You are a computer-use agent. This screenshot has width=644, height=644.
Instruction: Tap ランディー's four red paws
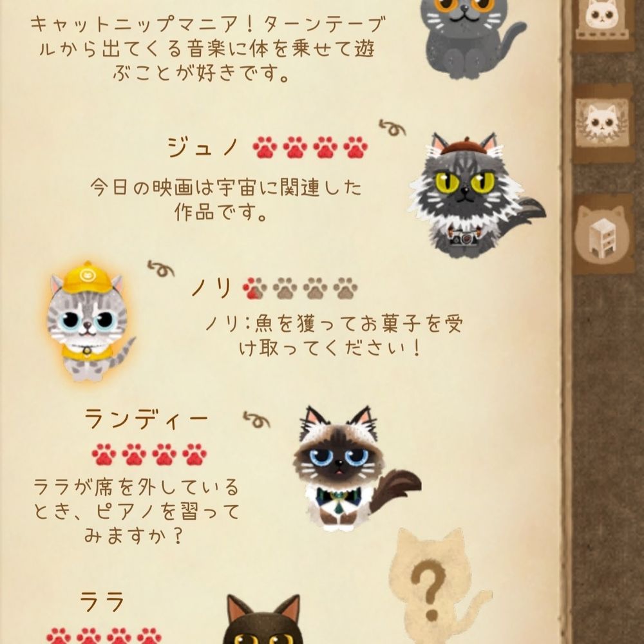(149, 454)
